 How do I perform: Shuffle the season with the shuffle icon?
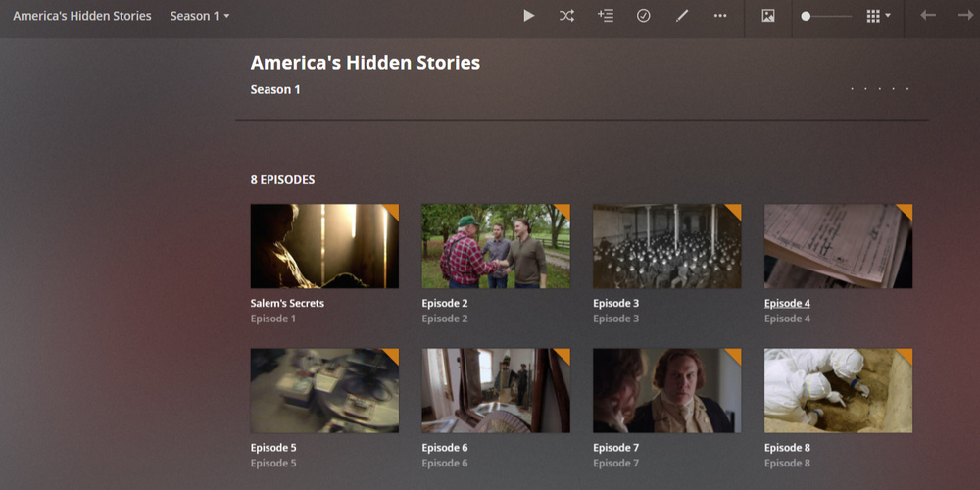(x=566, y=16)
